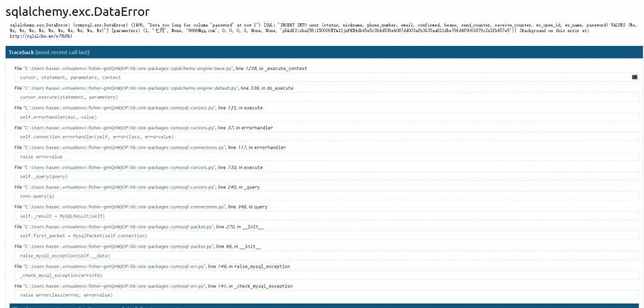Click the self.errorhandler(exc, value) source line
Screen dimensions: 644x308
(x=58, y=117)
